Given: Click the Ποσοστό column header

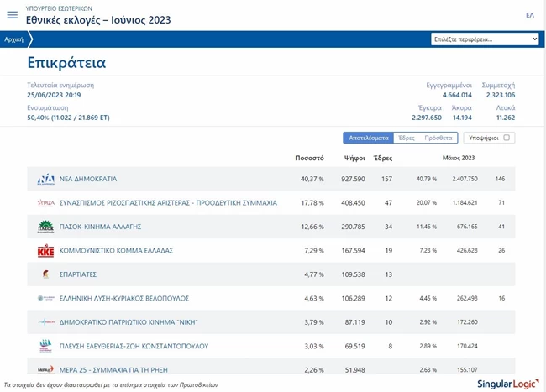Looking at the screenshot, I should (310, 158).
